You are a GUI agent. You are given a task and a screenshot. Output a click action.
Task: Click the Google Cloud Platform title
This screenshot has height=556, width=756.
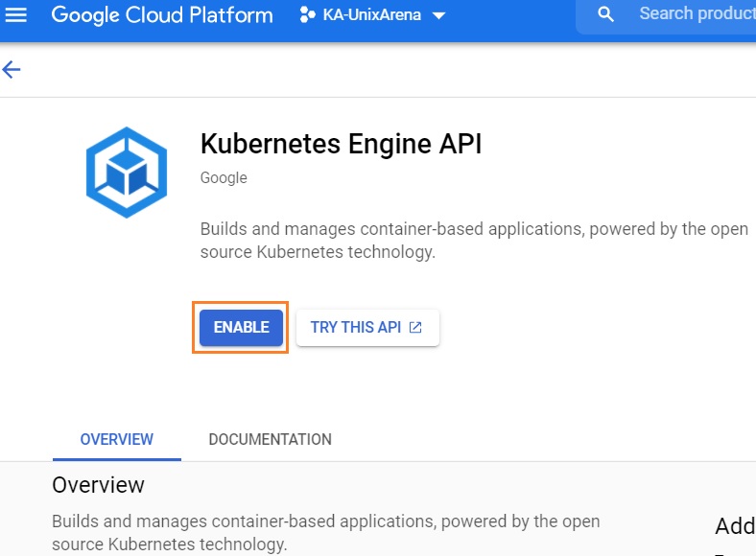[x=162, y=15]
